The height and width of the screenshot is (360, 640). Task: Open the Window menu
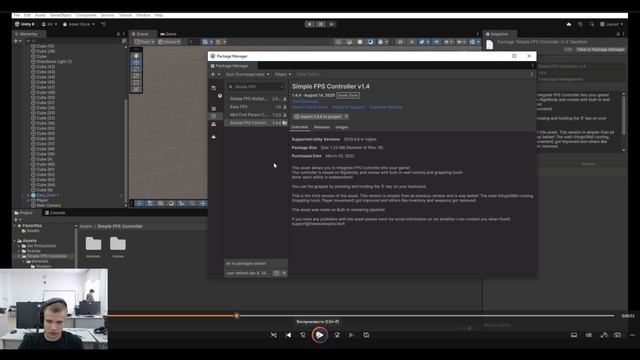tap(143, 15)
